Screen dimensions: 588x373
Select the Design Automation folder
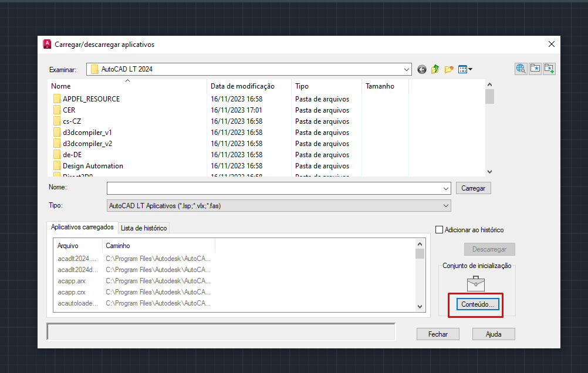coord(93,166)
